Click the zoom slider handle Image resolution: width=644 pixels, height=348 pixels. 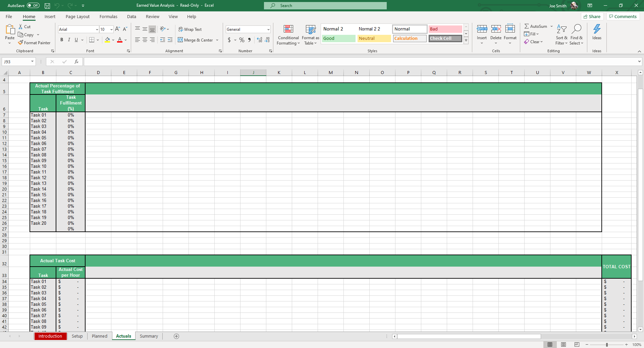[607, 345]
